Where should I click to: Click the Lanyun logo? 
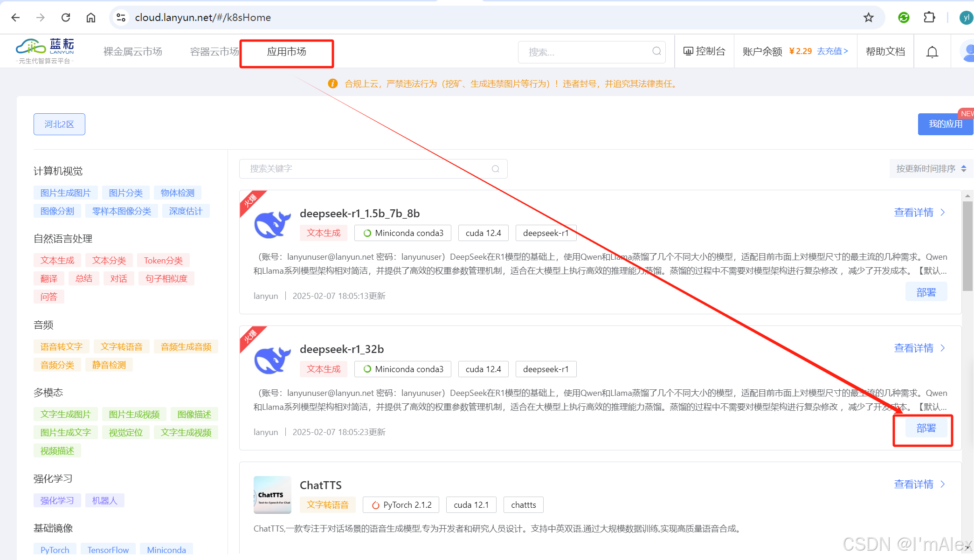click(x=45, y=51)
